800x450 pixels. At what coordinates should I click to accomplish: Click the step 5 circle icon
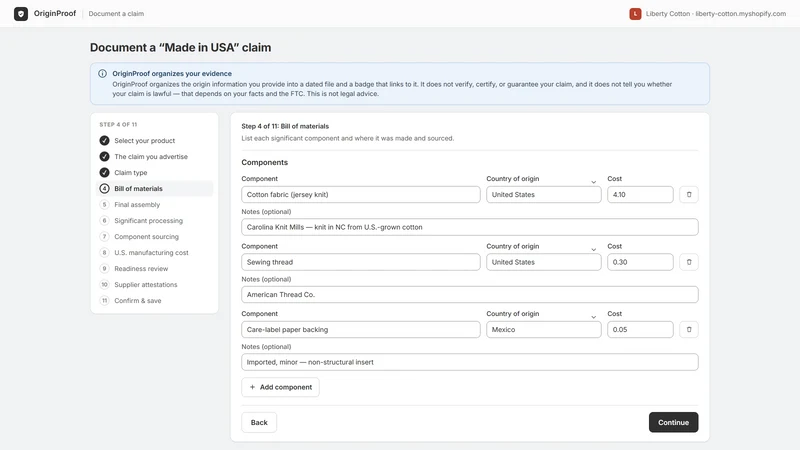pos(104,205)
